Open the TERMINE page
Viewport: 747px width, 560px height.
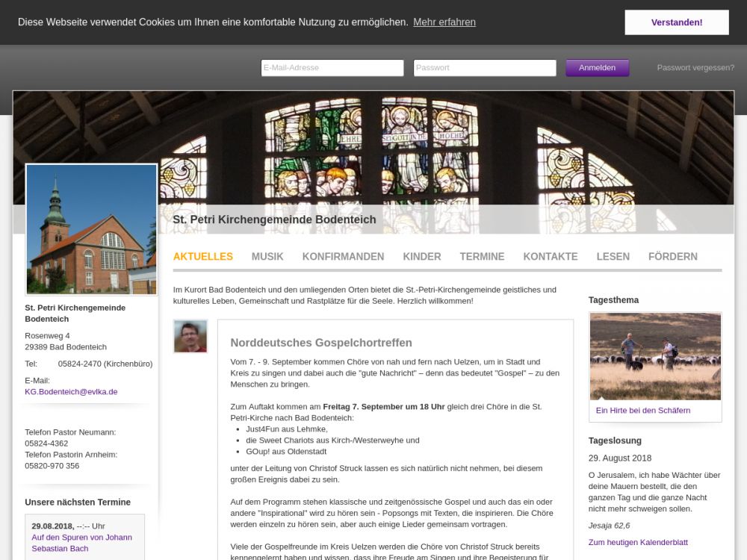pyautogui.click(x=482, y=257)
